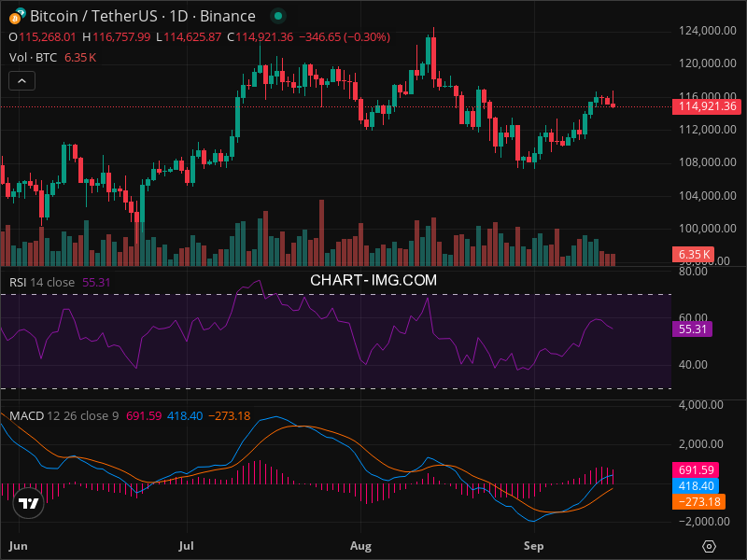The image size is (747, 560).
Task: Open chart settings hexagon gear icon
Action: point(709,546)
